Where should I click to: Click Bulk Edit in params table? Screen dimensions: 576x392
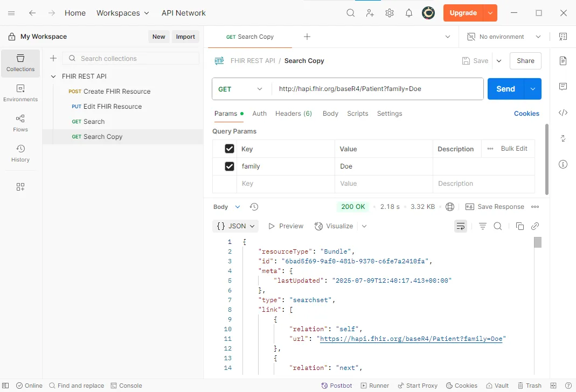(x=514, y=149)
